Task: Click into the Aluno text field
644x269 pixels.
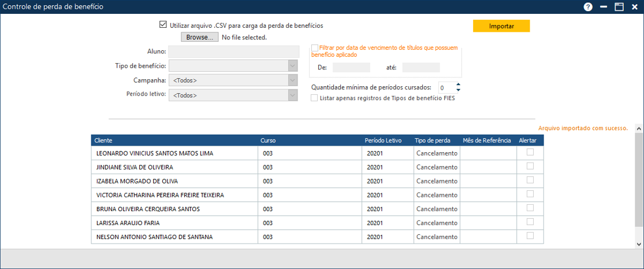Action: [x=233, y=52]
